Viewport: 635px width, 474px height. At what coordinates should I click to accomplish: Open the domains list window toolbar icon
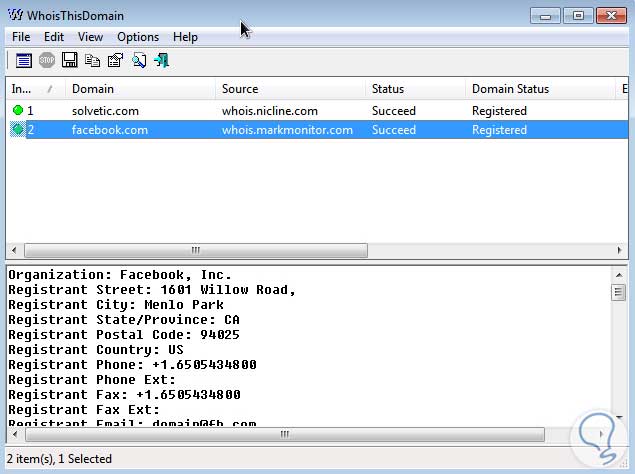(x=23, y=61)
